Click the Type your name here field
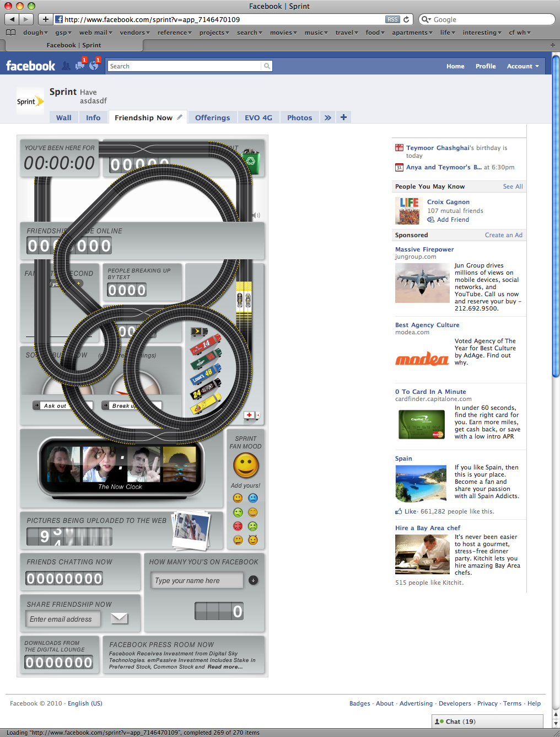Screen dimensions: 560x737 197,580
